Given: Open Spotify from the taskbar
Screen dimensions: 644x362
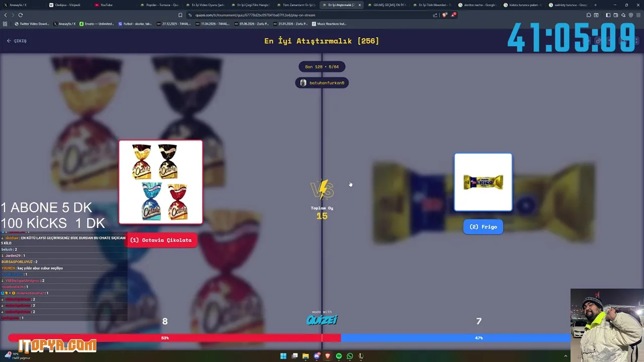Looking at the screenshot, I should pyautogui.click(x=339, y=356).
